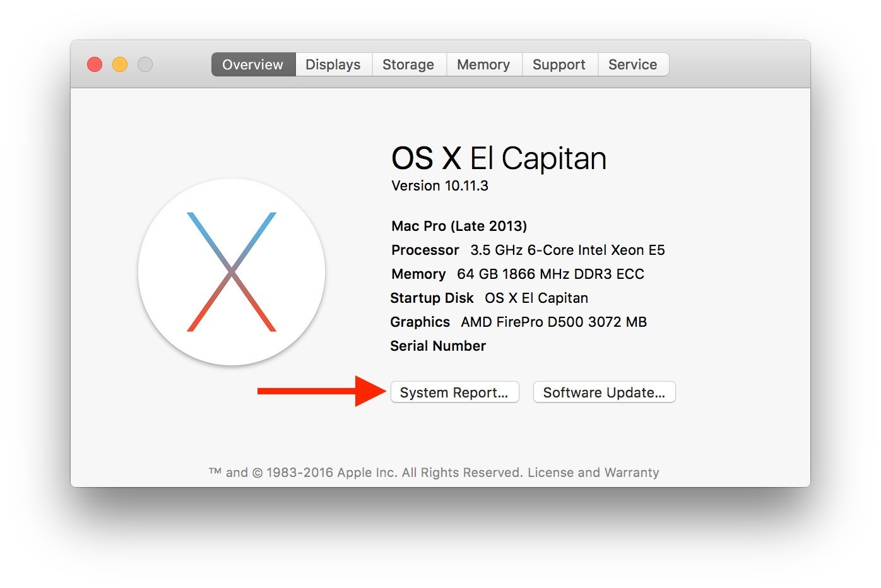Click the Version 10.11.3 text
This screenshot has width=881, height=588.
coord(440,186)
